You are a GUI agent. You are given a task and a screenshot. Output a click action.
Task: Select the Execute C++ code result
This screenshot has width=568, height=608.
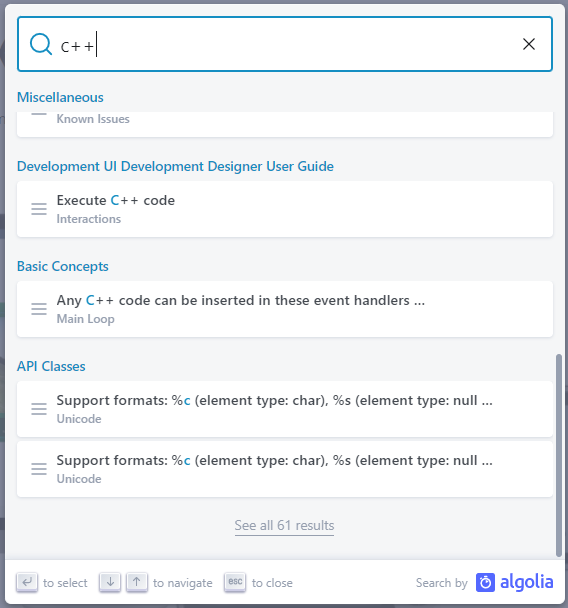pyautogui.click(x=285, y=209)
